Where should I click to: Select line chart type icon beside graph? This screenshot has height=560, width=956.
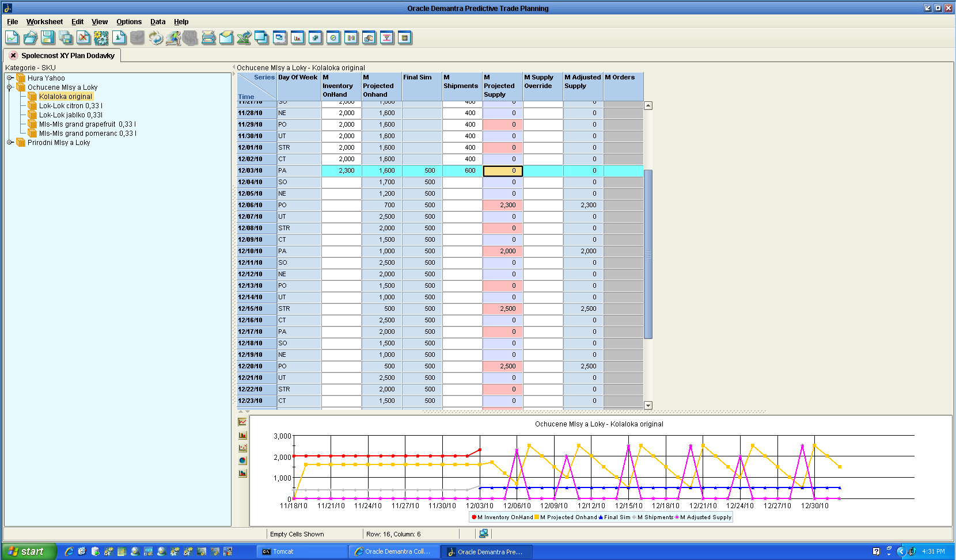coord(242,422)
